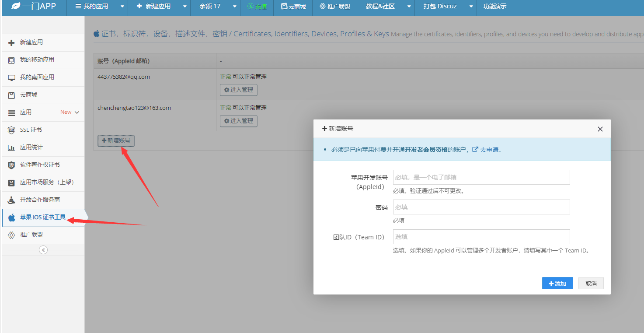Click the SSL 证书 badge icon
Image resolution: width=644 pixels, height=333 pixels.
click(x=12, y=130)
